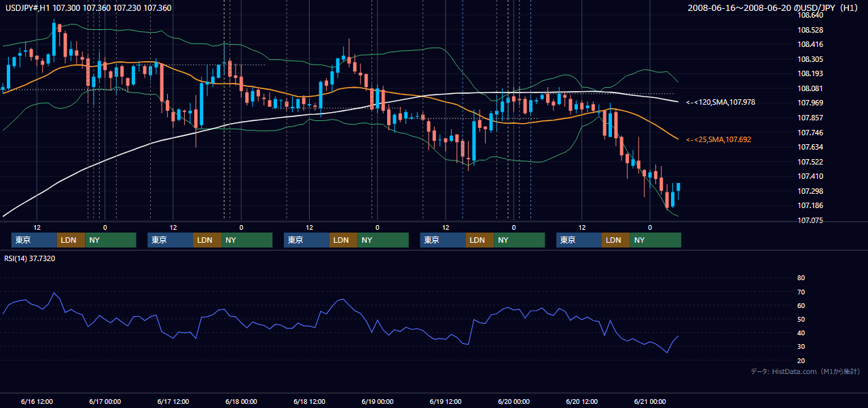868x408 pixels.
Task: Click the leftmost 東京 session block
Action: [x=35, y=240]
